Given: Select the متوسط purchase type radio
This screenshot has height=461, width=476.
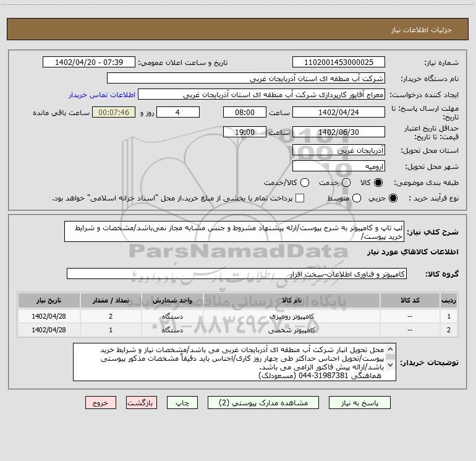Looking at the screenshot, I should 357,198.
